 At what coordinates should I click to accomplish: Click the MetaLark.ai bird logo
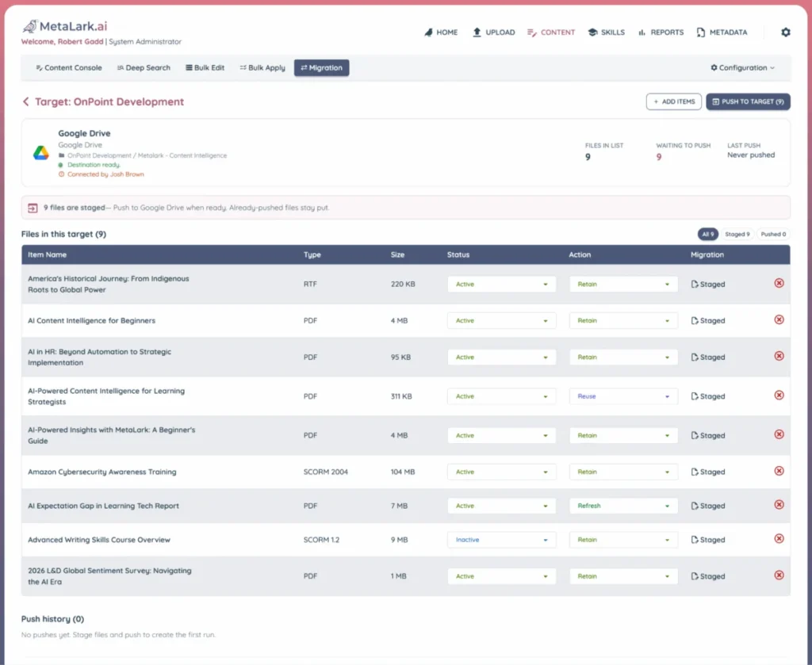[x=29, y=26]
